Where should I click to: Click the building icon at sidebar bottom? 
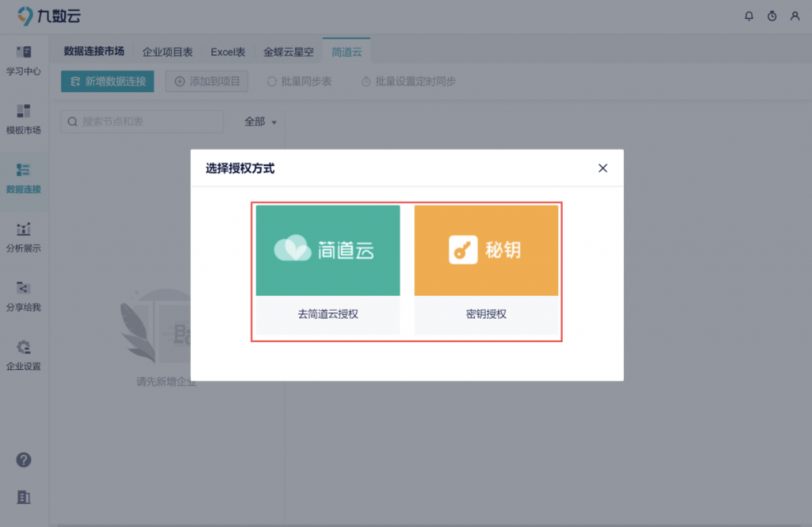coord(24,498)
